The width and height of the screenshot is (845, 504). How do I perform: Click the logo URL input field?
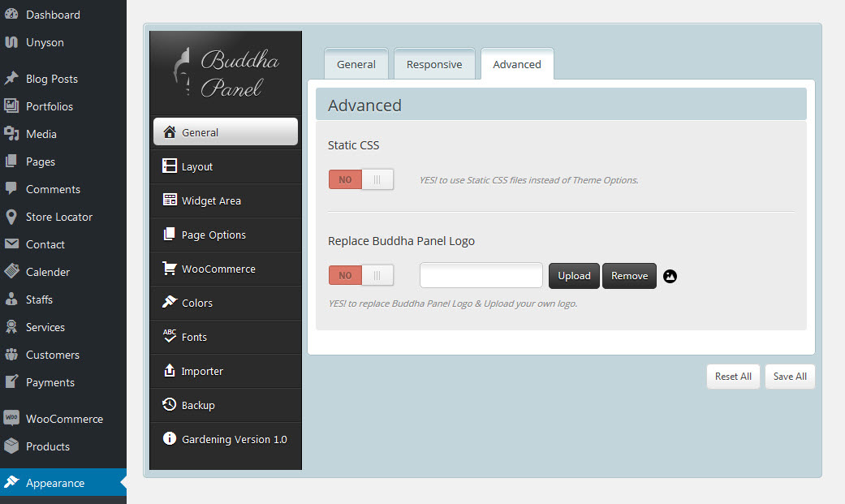[x=481, y=275]
